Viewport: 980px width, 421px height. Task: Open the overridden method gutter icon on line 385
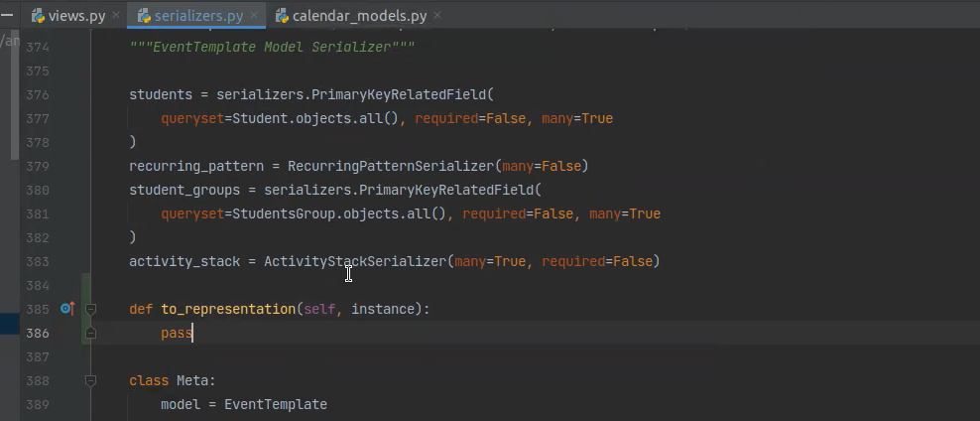(67, 309)
